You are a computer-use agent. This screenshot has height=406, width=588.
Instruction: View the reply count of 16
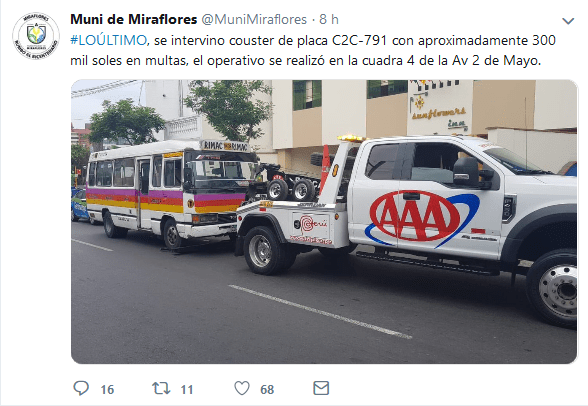[x=107, y=390]
